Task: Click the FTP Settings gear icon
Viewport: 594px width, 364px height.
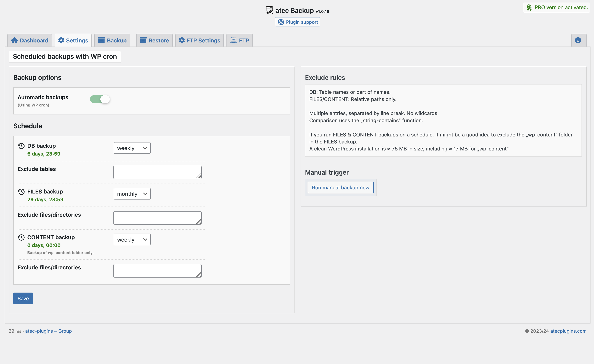Action: point(182,40)
